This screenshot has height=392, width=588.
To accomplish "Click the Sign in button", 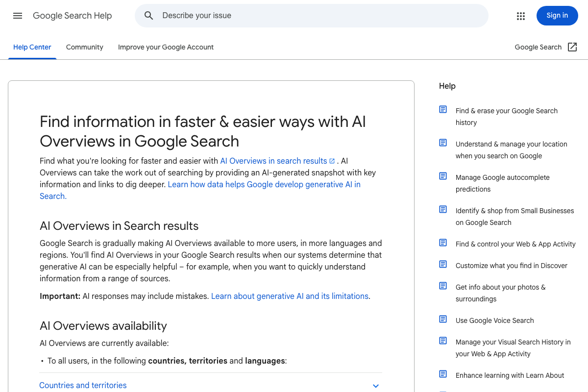I will (557, 16).
